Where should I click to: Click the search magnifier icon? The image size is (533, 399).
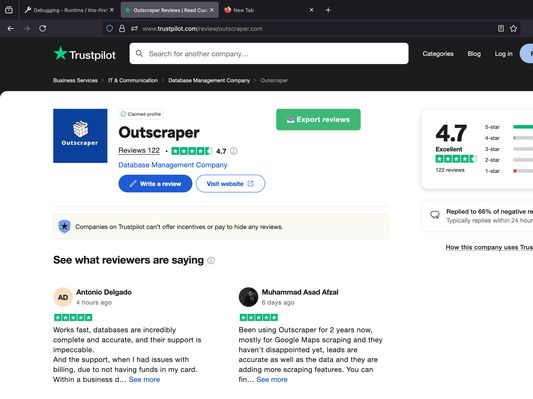(139, 53)
